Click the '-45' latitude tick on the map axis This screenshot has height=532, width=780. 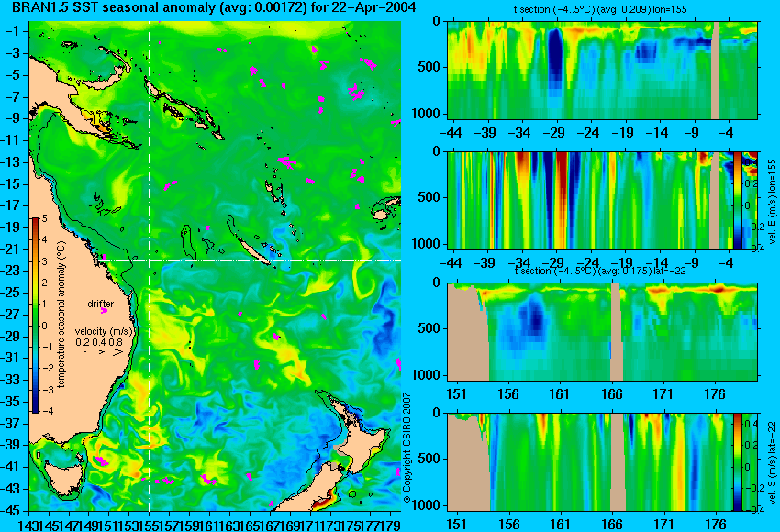pos(10,510)
